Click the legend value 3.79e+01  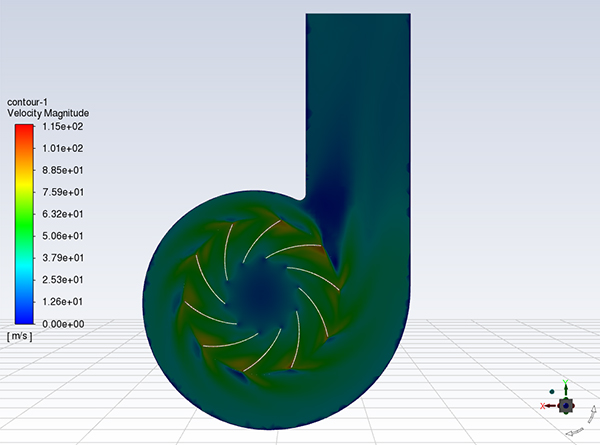[63, 258]
